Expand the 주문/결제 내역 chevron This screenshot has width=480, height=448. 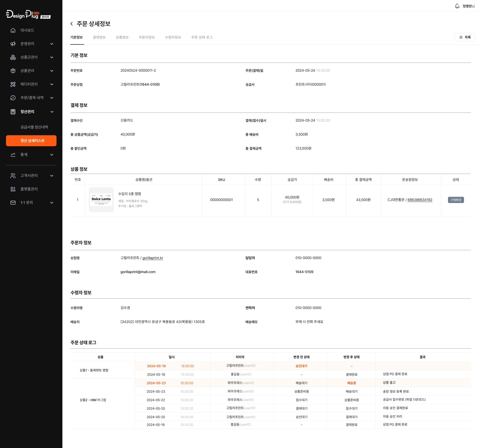pyautogui.click(x=52, y=98)
